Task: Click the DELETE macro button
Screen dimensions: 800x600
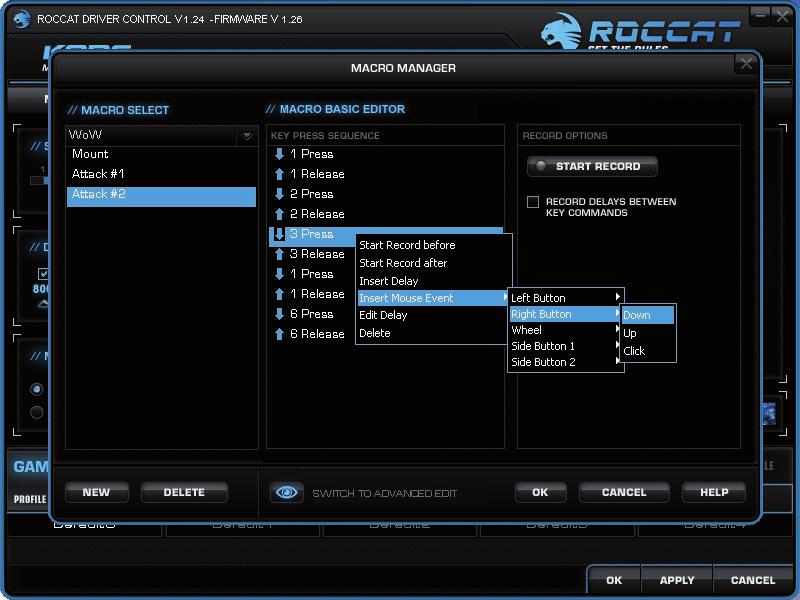Action: [x=184, y=492]
